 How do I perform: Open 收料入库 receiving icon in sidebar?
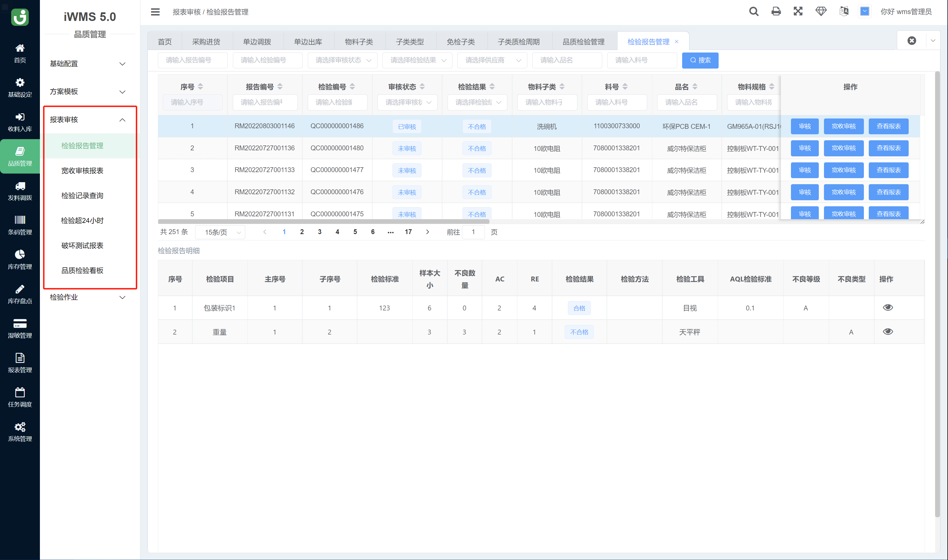click(20, 117)
